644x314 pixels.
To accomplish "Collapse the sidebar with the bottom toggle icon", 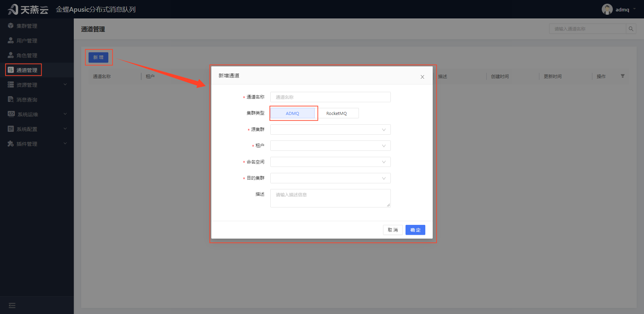I will pyautogui.click(x=12, y=305).
